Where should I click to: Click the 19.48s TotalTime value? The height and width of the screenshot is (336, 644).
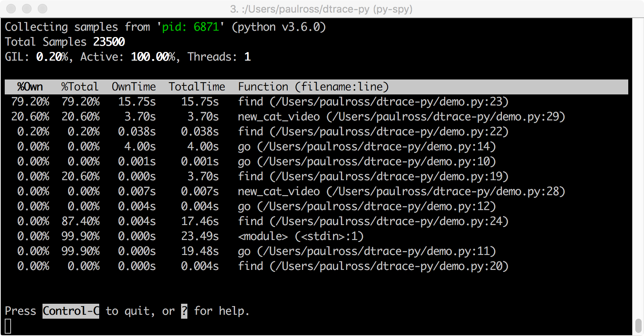click(x=200, y=251)
